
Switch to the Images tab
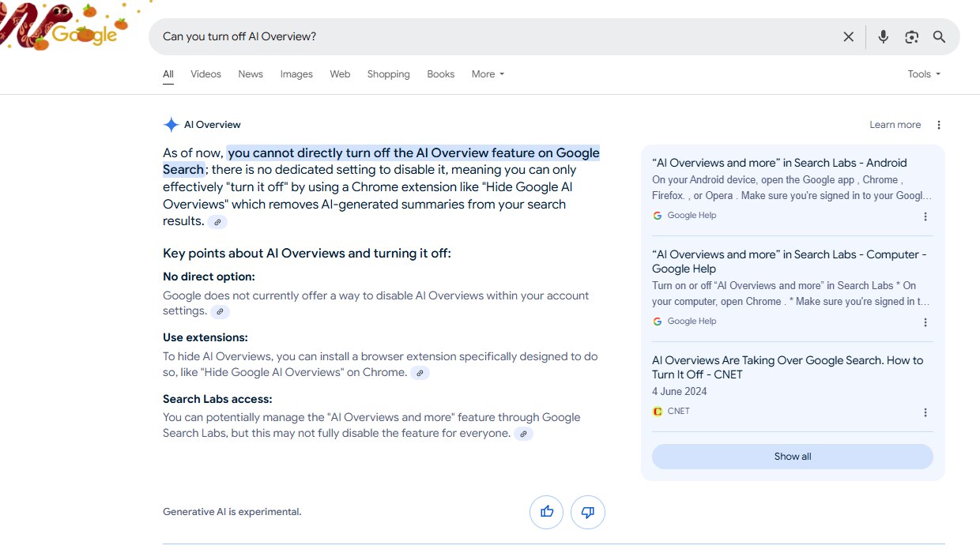pos(296,73)
